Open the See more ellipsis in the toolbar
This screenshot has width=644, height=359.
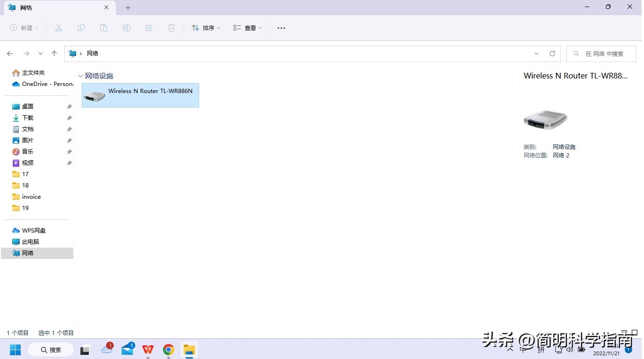281,28
